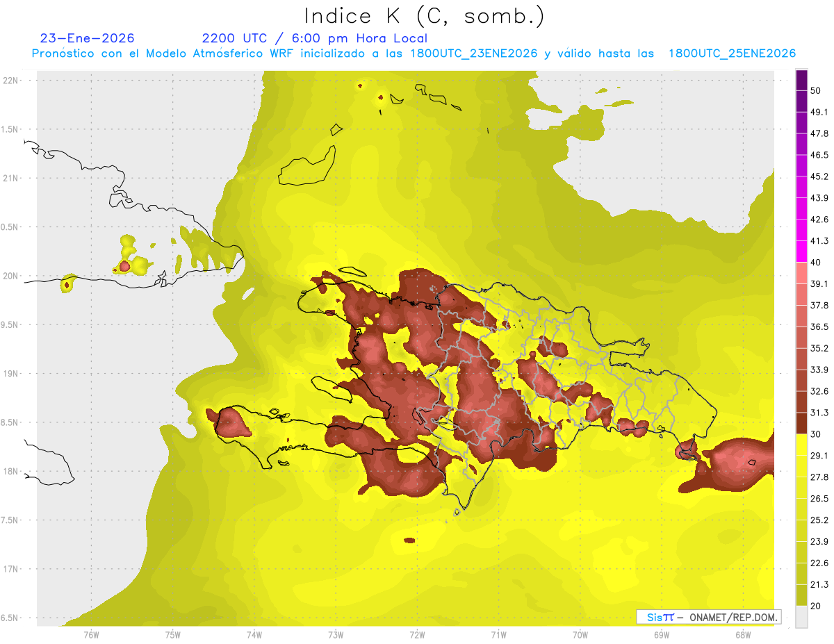Click the colorbar value 40
The height and width of the screenshot is (644, 834).
pos(816,263)
